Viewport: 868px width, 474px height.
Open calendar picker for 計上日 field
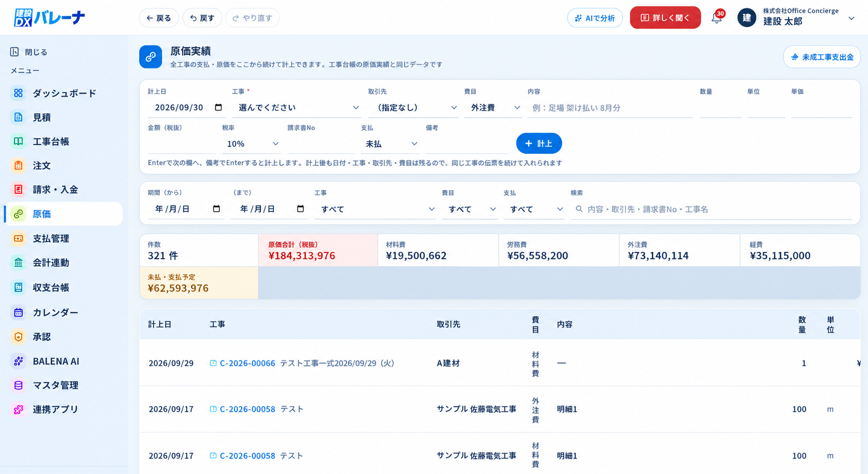(x=218, y=107)
